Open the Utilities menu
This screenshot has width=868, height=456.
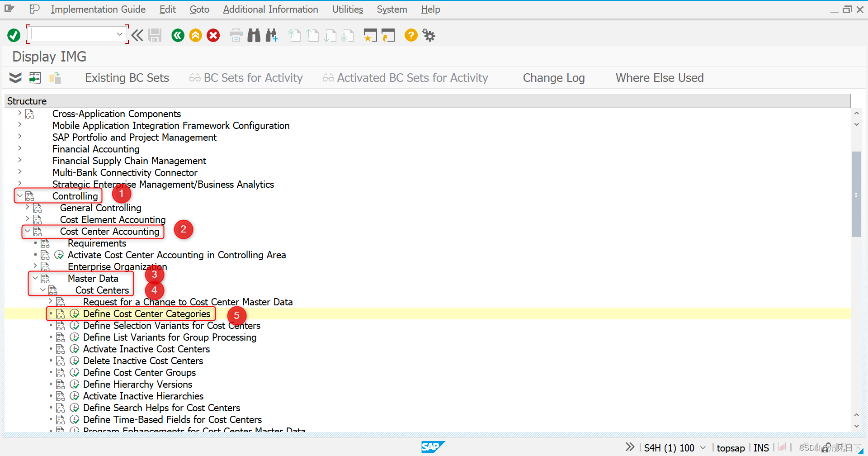click(348, 9)
